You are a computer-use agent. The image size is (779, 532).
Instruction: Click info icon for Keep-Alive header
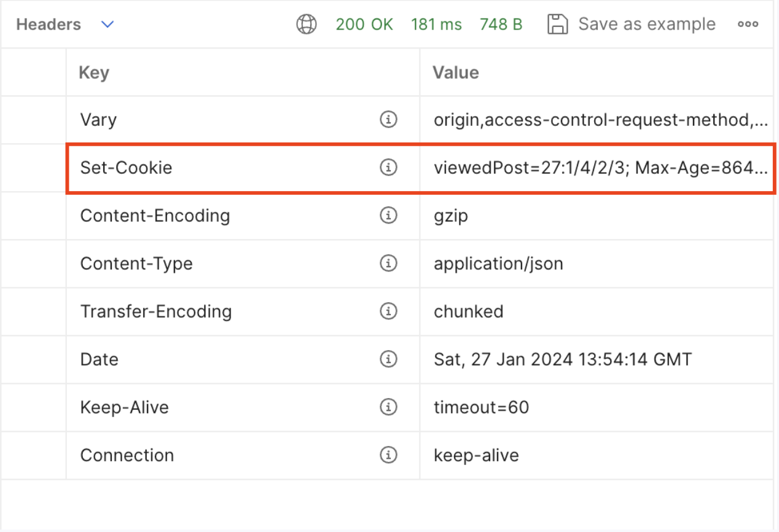[388, 407]
